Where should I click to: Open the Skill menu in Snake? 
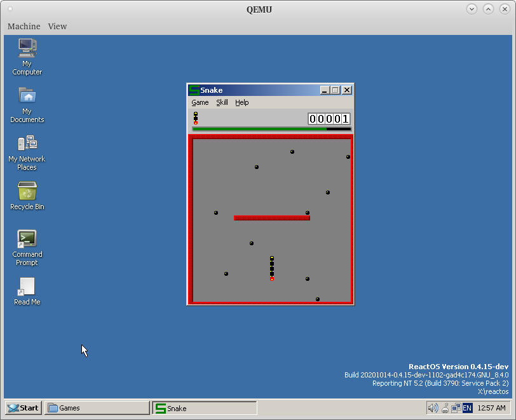point(222,102)
